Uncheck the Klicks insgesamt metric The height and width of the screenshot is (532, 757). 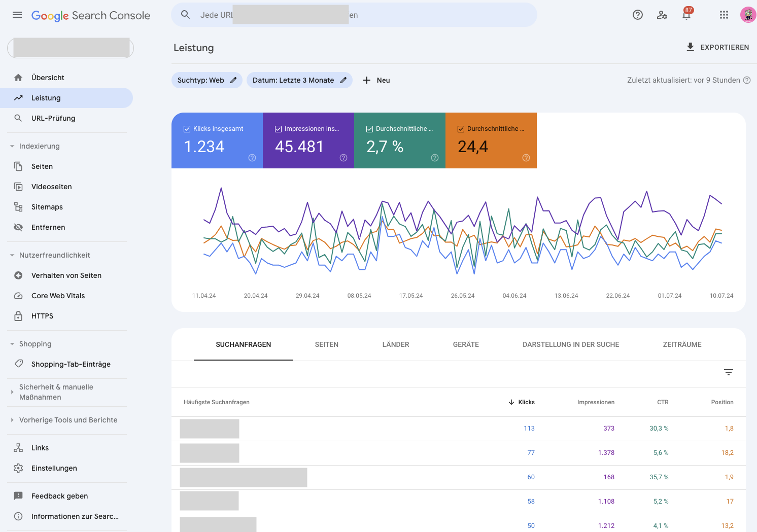click(187, 128)
